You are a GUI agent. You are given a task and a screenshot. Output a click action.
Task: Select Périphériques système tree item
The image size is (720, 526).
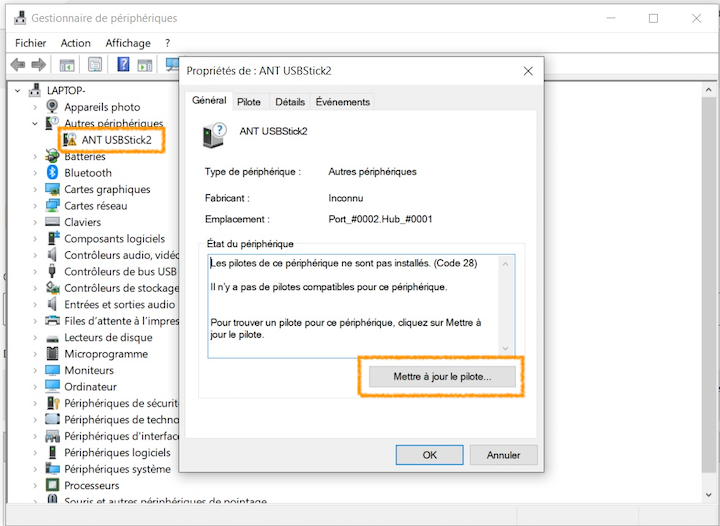pos(118,469)
